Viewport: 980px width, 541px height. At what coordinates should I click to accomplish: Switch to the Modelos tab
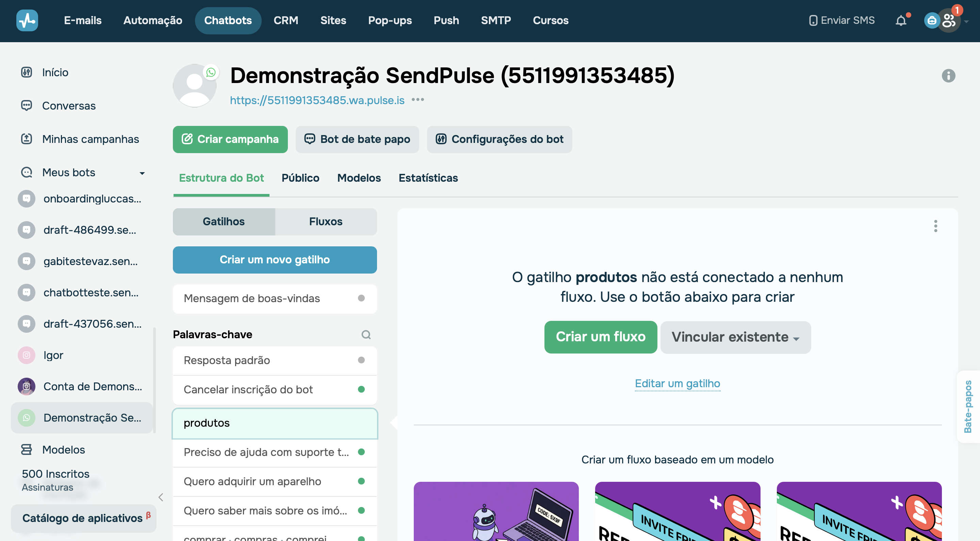(359, 178)
